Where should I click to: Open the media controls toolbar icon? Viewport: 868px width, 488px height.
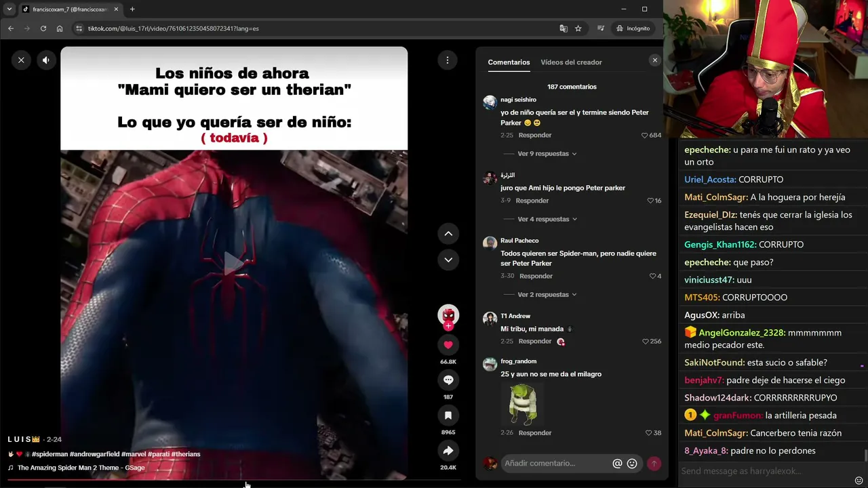coord(601,28)
